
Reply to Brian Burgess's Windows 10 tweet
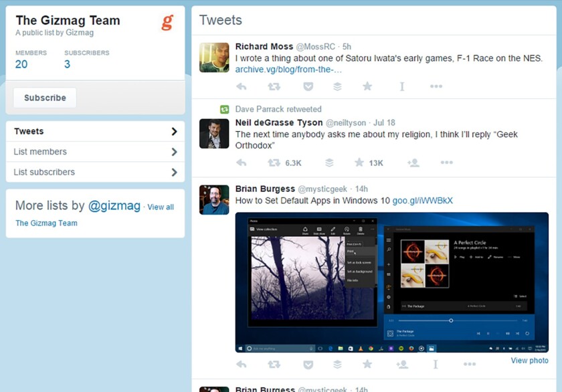point(242,365)
